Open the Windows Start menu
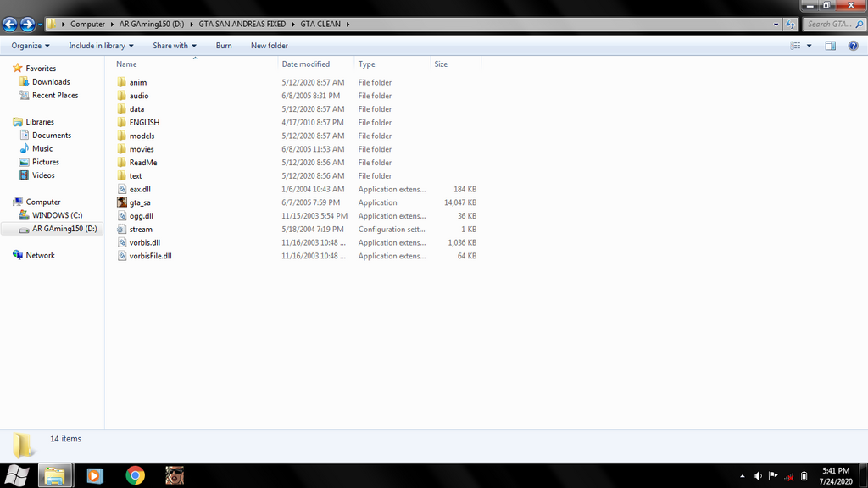This screenshot has height=488, width=868. (17, 475)
